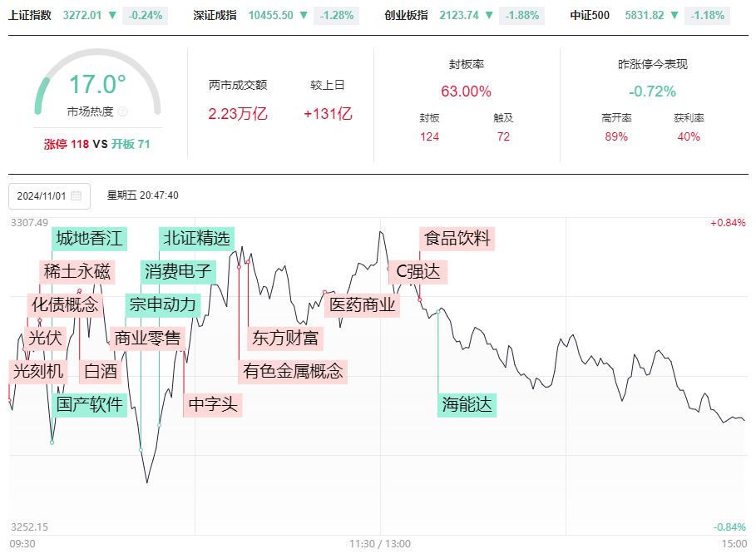Click the 上证指数 down arrow indicator
756x559 pixels.
(112, 16)
